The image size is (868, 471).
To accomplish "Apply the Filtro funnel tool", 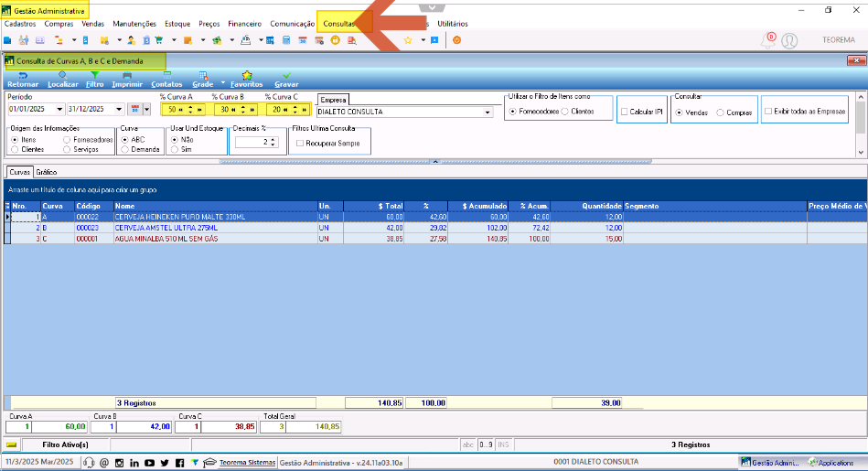I will click(x=94, y=80).
